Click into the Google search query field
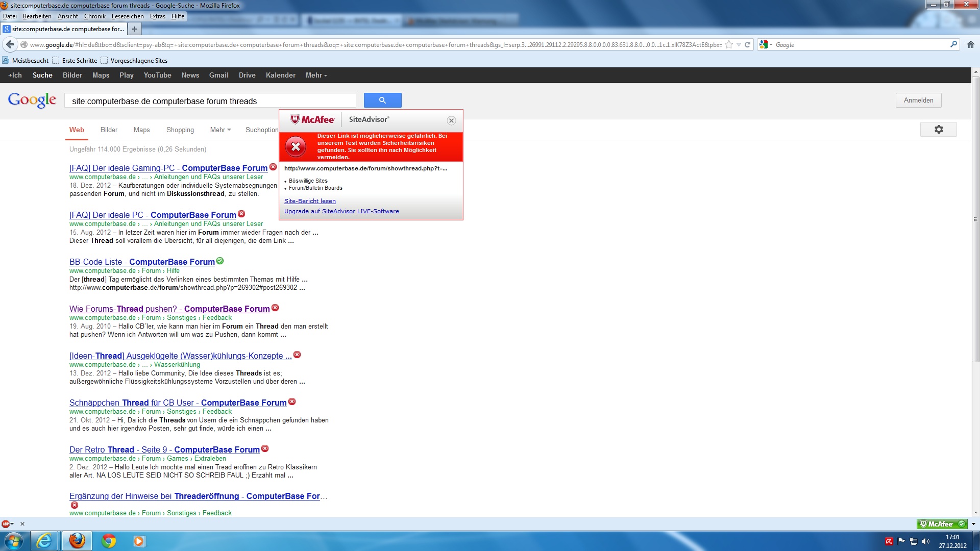Screen dimensions: 980x551 point(209,101)
